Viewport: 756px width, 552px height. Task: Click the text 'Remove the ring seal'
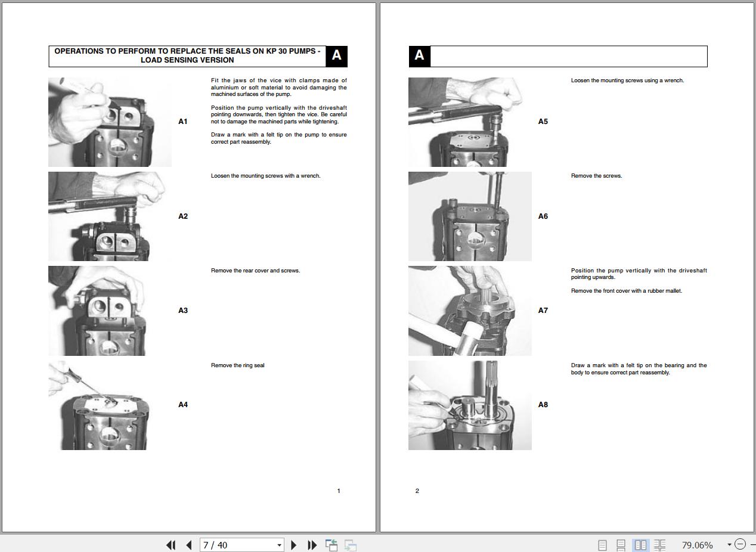pos(238,365)
